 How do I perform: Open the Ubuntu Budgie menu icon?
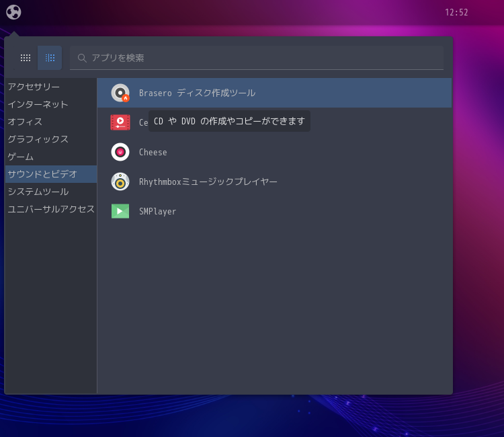(13, 12)
